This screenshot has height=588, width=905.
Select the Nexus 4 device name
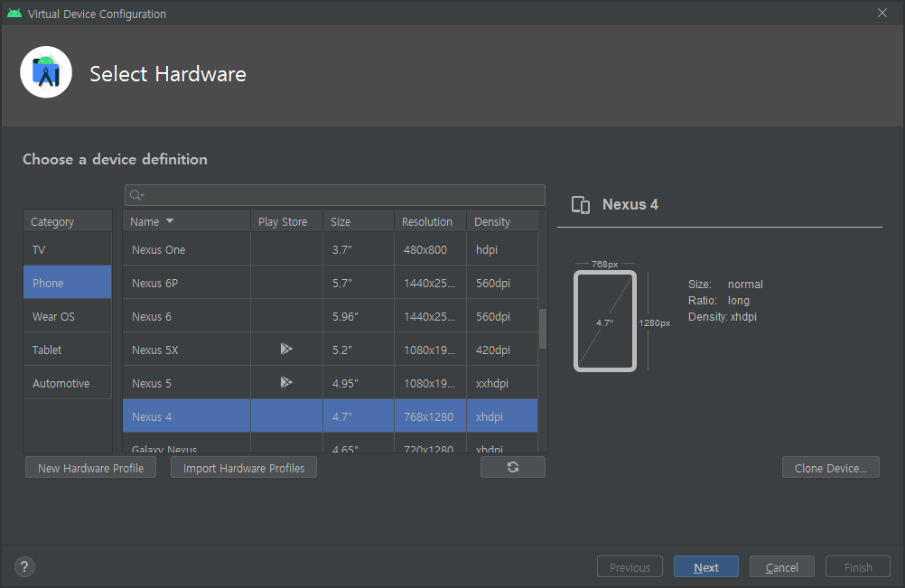[x=151, y=416]
